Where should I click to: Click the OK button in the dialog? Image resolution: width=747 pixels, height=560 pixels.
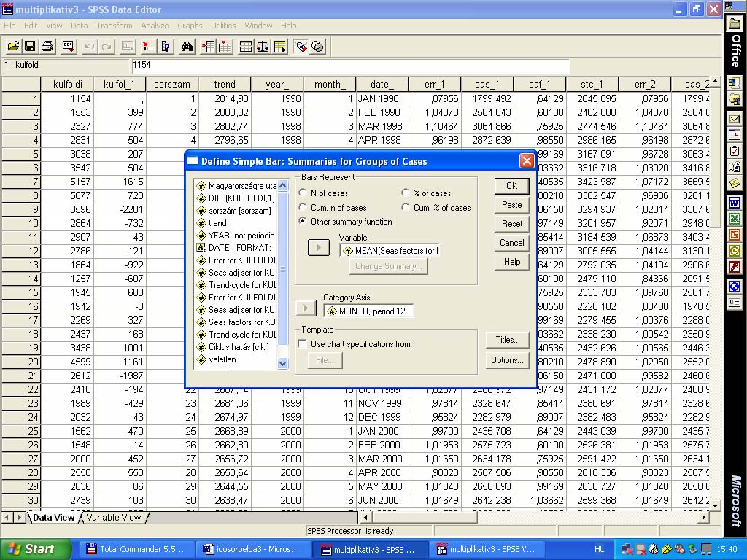(511, 186)
